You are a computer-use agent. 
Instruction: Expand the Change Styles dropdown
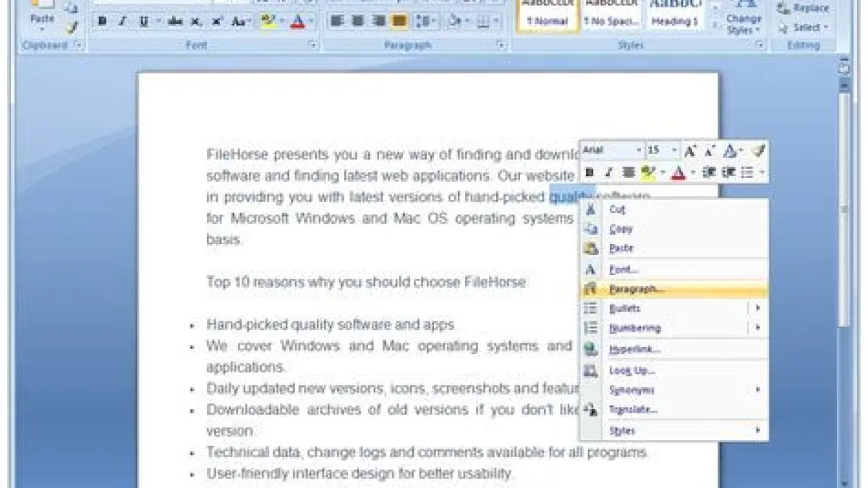pyautogui.click(x=744, y=25)
